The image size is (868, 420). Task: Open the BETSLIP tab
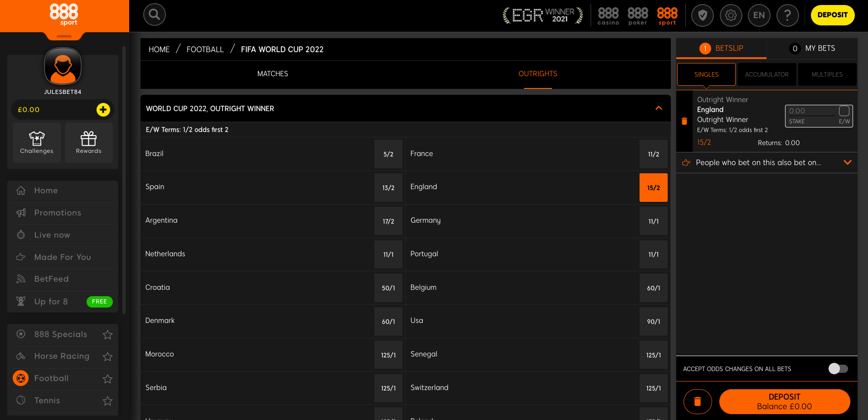coord(721,48)
